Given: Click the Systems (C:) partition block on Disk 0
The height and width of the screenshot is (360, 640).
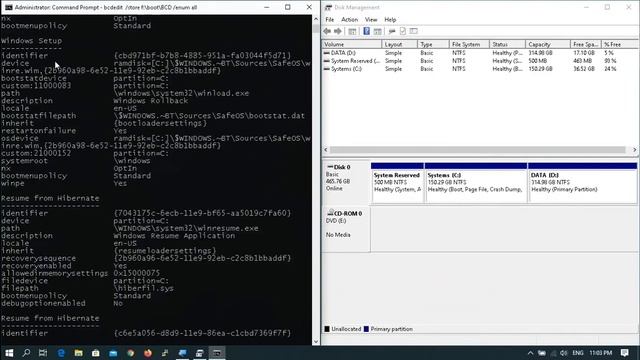Looking at the screenshot, I should coord(476,182).
